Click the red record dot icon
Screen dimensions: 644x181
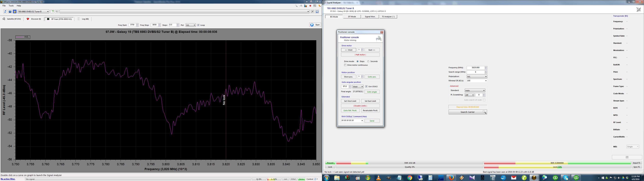tap(310, 6)
